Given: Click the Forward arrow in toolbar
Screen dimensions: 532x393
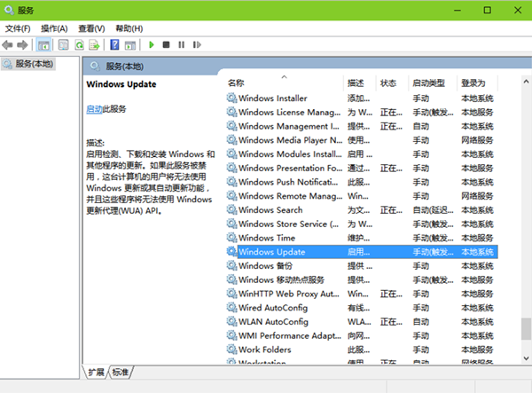Looking at the screenshot, I should (x=22, y=44).
